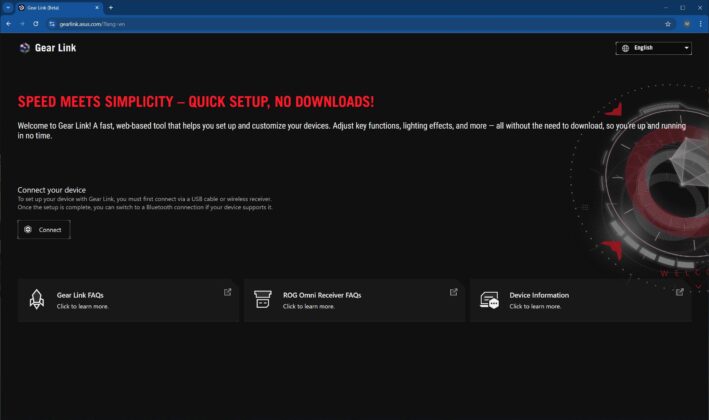Open the English language dropdown
Viewport: 709px width, 420px height.
(653, 48)
